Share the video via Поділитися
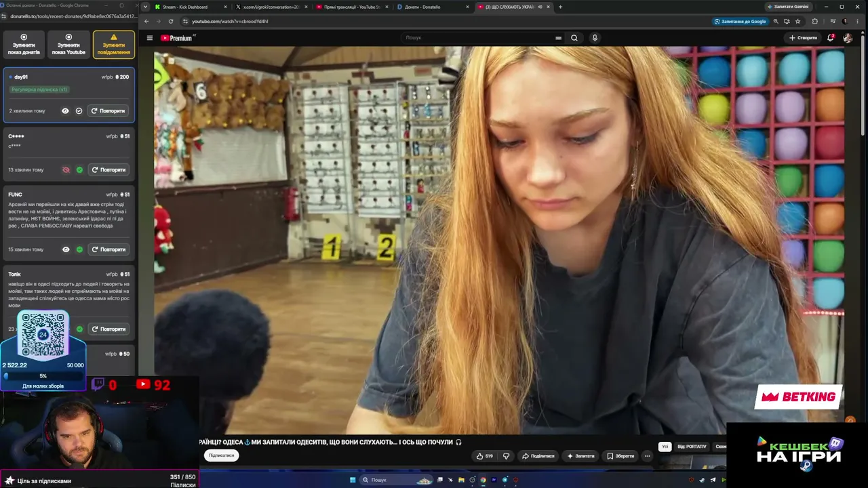The image size is (868, 488). pyautogui.click(x=538, y=456)
